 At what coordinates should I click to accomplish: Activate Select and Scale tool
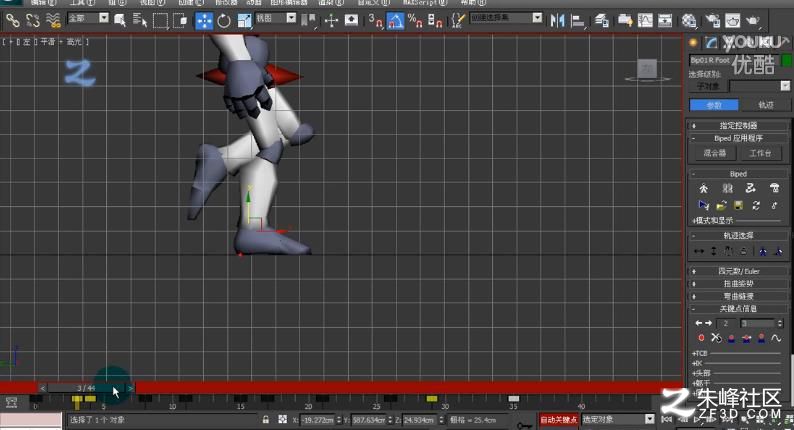click(244, 21)
